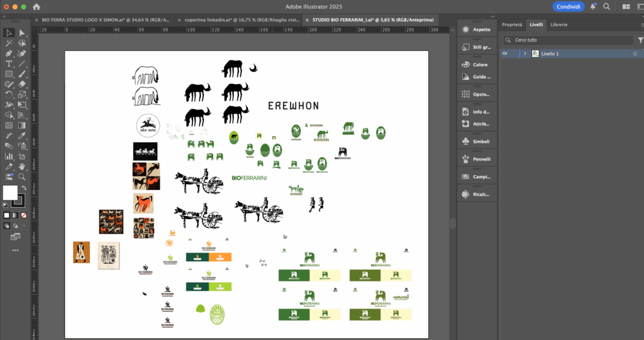This screenshot has height=340, width=644.
Task: Go to the Home screen icon
Action: (x=36, y=6)
